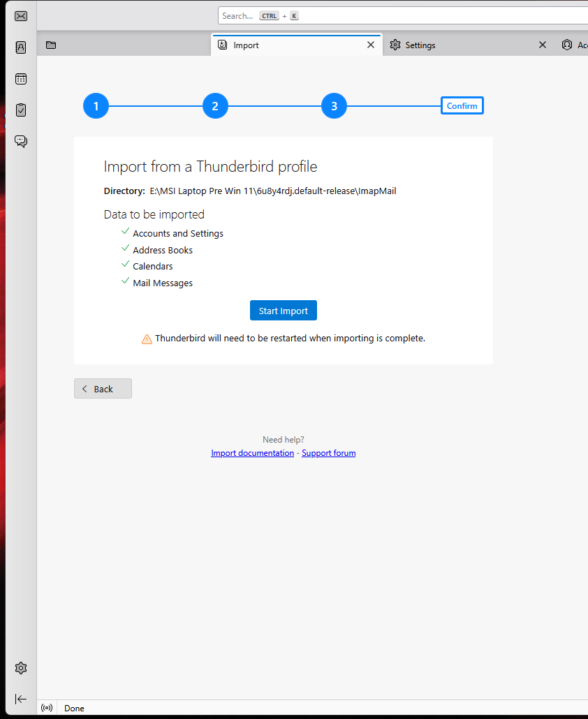Click the Mail Messages item

(163, 283)
